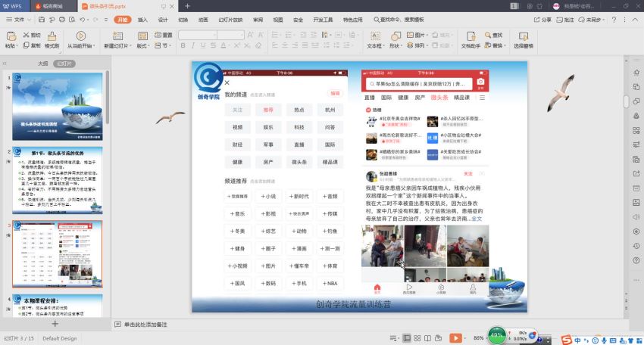The image size is (644, 345).
Task: Click the Find (查找) magnifier button
Action: [494, 35]
